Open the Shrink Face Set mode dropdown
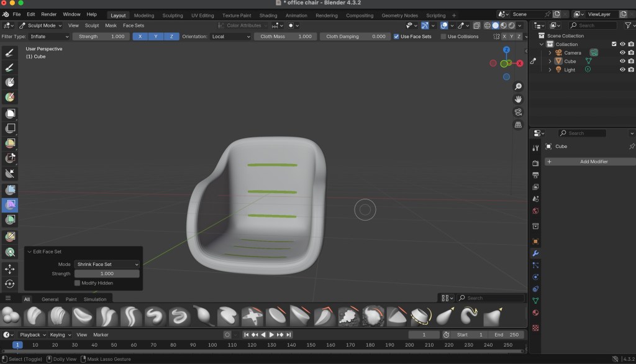The image size is (636, 364). tap(107, 264)
